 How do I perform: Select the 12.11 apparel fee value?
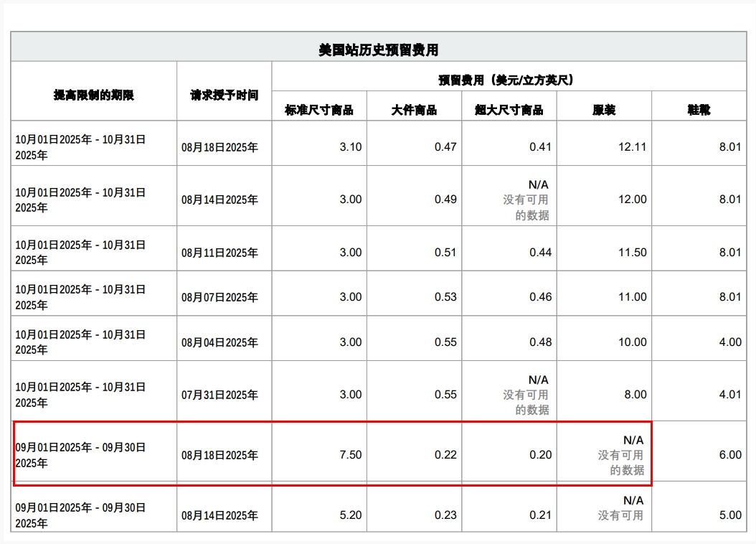pos(633,147)
